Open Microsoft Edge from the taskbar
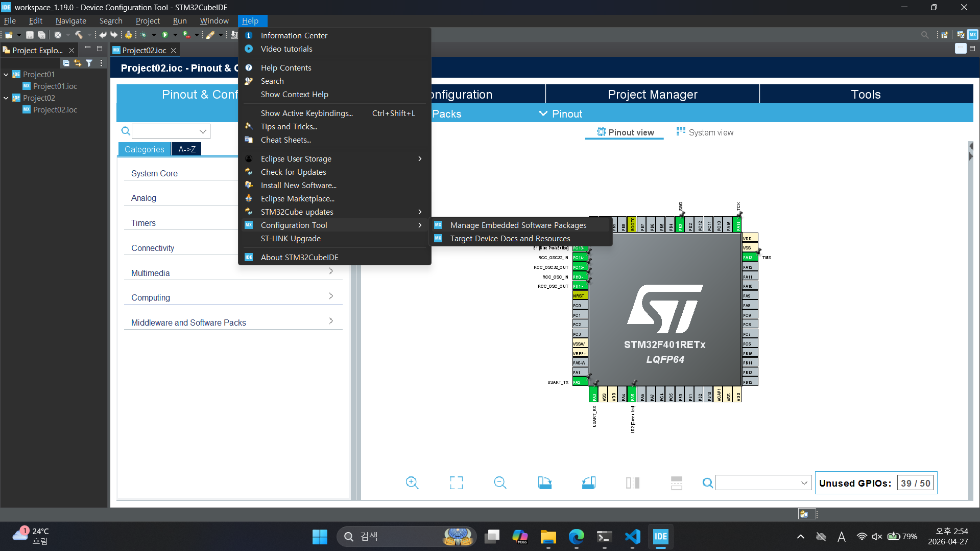980x551 pixels. click(x=576, y=536)
